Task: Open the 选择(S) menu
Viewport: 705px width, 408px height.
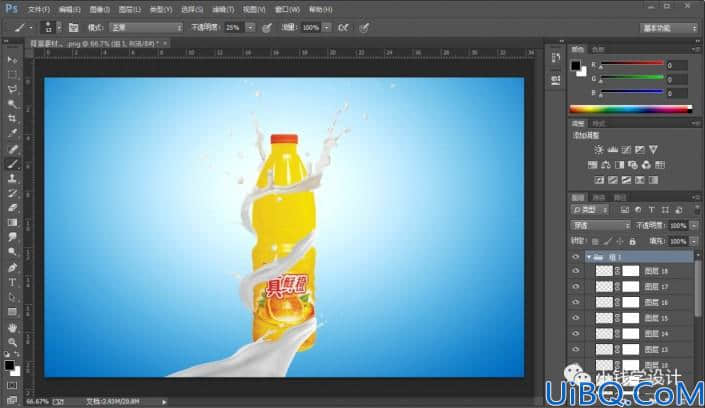Action: point(192,9)
